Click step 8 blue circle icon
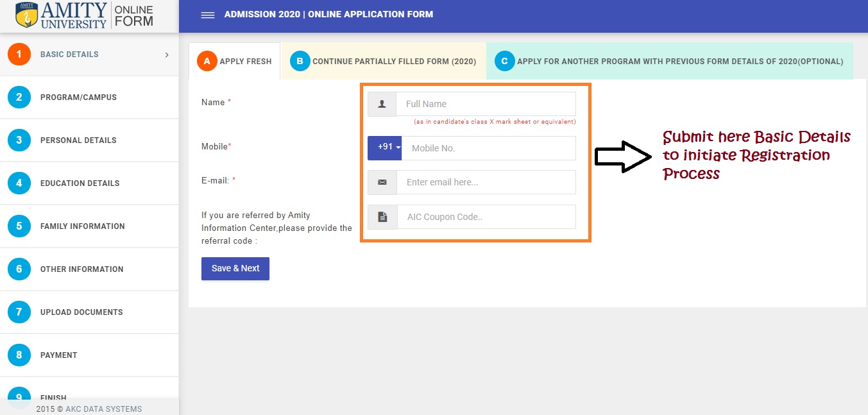This screenshot has height=415, width=868. pyautogui.click(x=19, y=355)
